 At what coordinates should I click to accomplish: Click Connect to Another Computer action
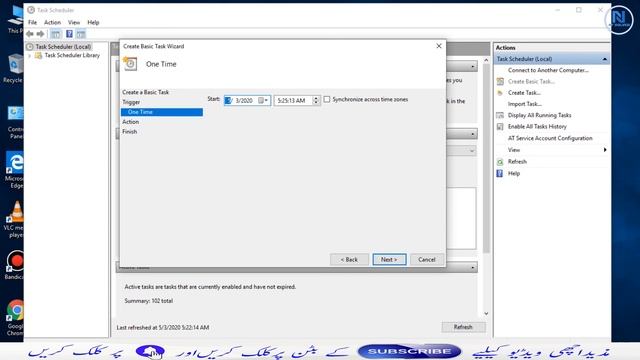click(x=548, y=70)
